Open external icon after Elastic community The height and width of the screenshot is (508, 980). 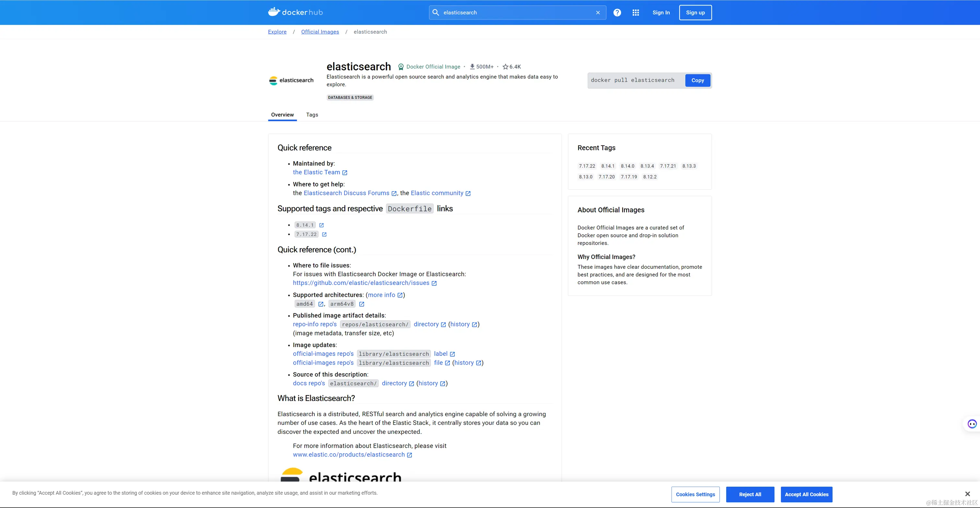468,193
